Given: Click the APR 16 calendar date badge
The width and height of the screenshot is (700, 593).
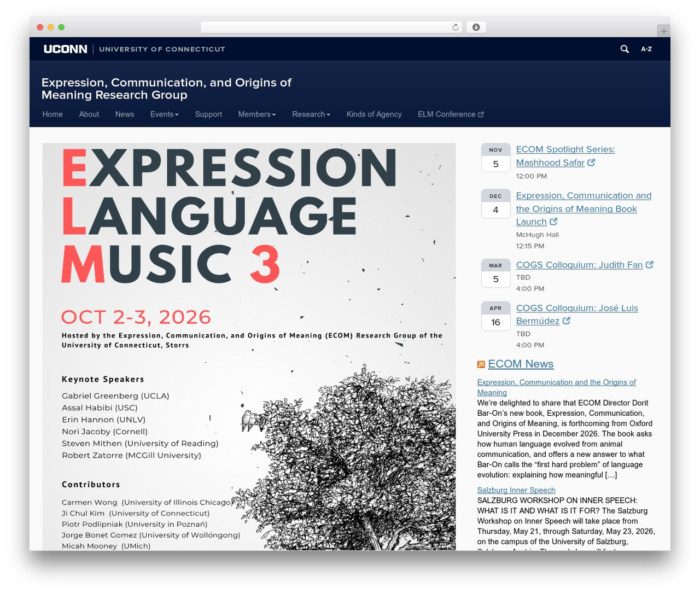Looking at the screenshot, I should pos(495,316).
